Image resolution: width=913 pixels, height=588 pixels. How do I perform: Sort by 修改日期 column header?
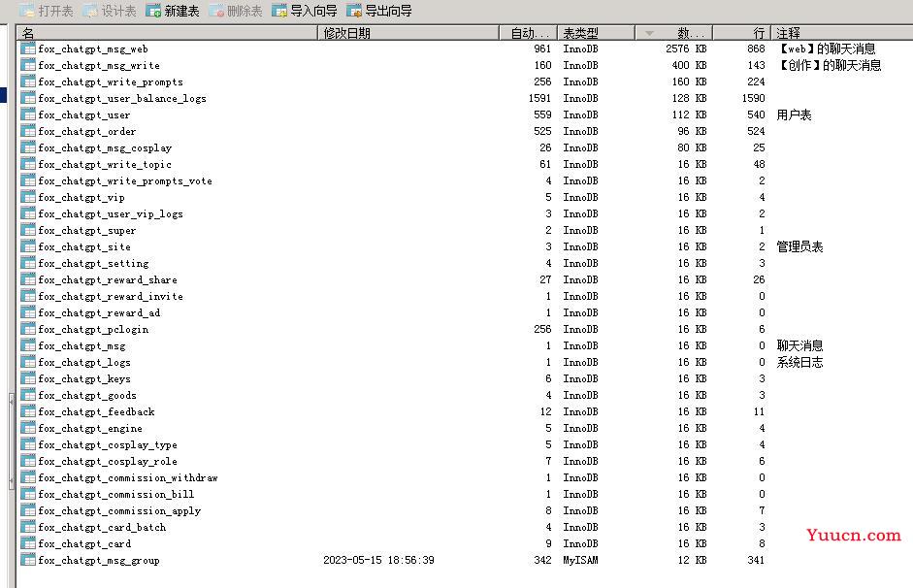tap(408, 33)
